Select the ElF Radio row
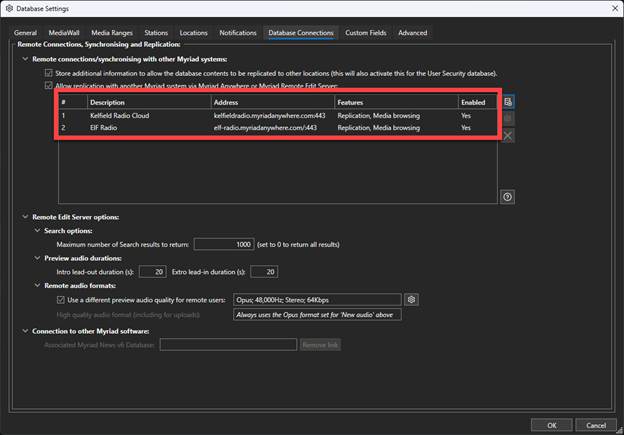Image resolution: width=624 pixels, height=435 pixels. [278, 128]
